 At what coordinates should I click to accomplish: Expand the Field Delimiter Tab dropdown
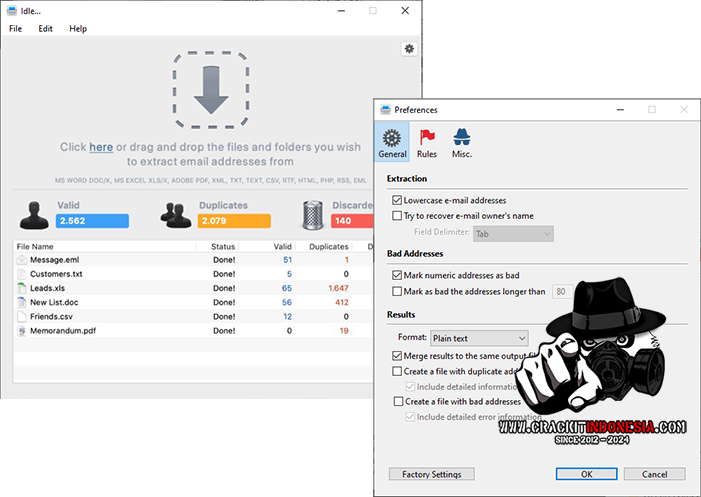[513, 233]
